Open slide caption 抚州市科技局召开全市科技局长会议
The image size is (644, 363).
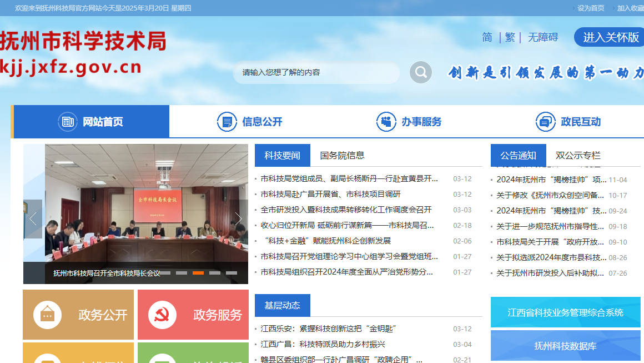tap(107, 274)
